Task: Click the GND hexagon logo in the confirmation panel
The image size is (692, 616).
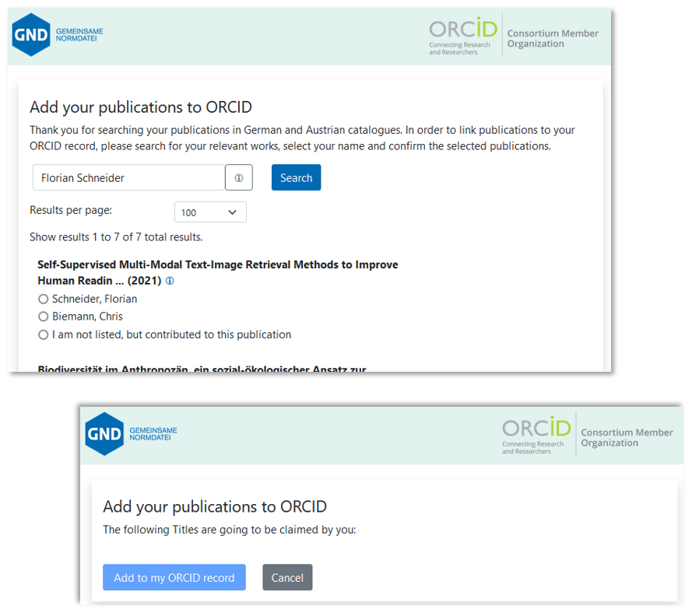Action: 104,433
